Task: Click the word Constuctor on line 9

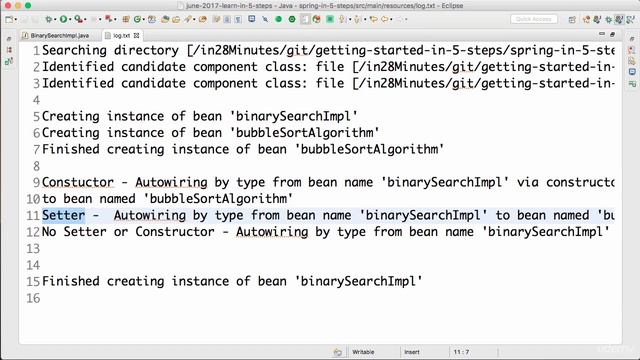Action: (78, 182)
